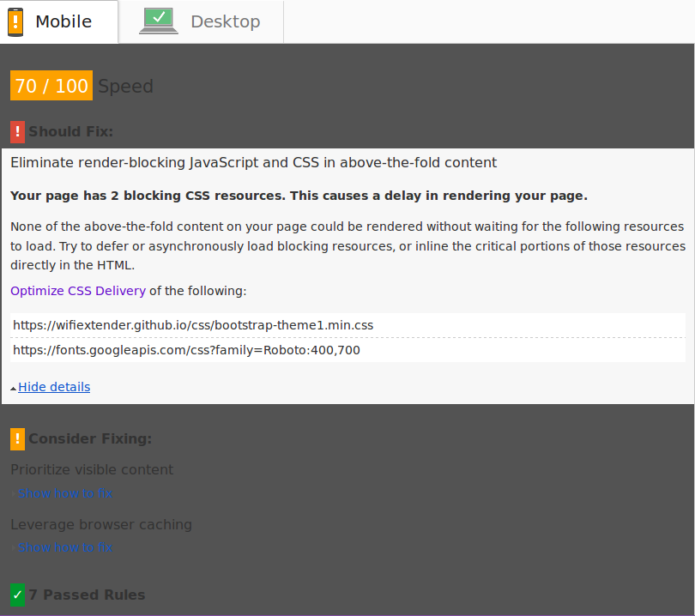Screen dimensions: 695x616
Task: Click the Consider Fixing section heading
Action: point(90,439)
